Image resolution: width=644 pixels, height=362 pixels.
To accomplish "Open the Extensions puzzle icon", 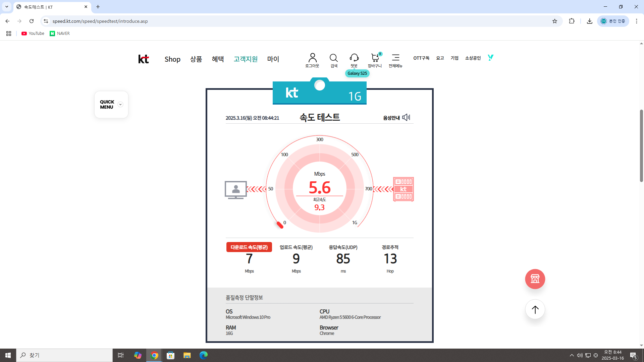I will coord(572,21).
